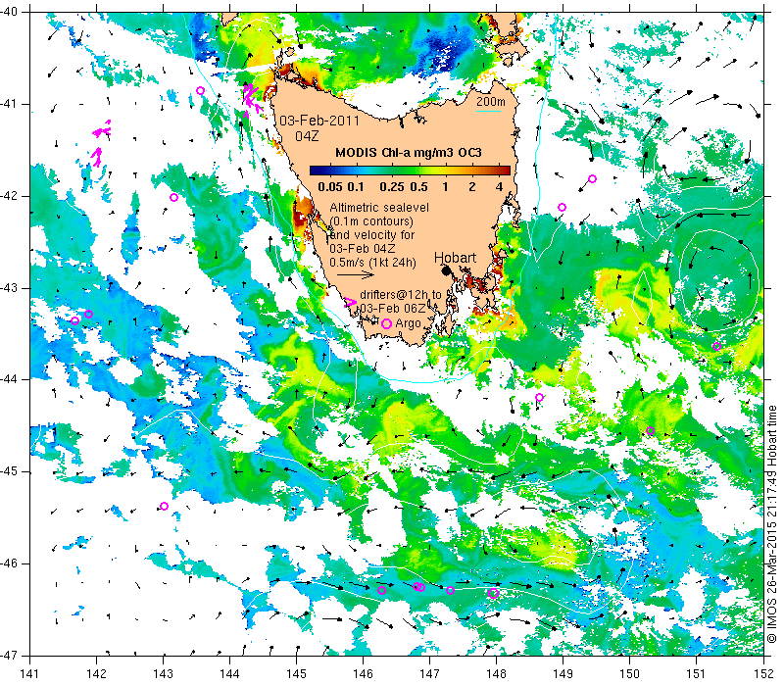This screenshot has height=686, width=784.
Task: Click the 04Z time label under the date
Action: pyautogui.click(x=307, y=136)
